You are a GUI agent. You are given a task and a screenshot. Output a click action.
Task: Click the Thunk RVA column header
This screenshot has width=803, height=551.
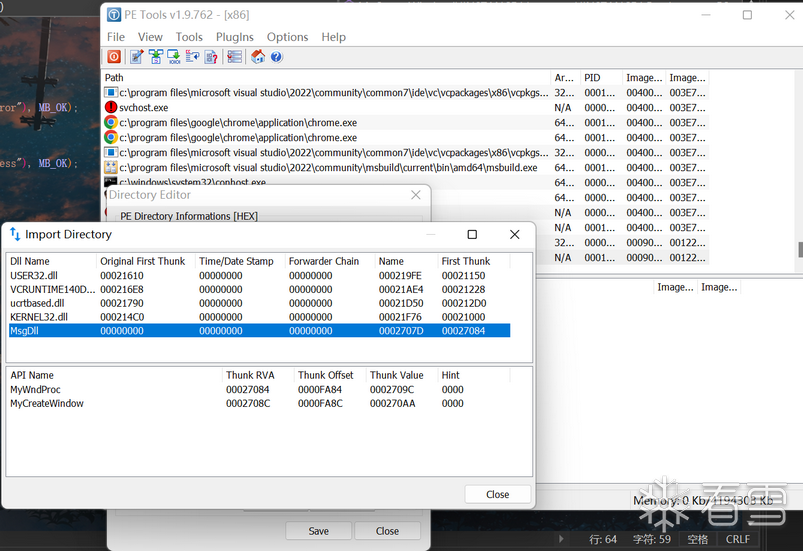tap(258, 375)
